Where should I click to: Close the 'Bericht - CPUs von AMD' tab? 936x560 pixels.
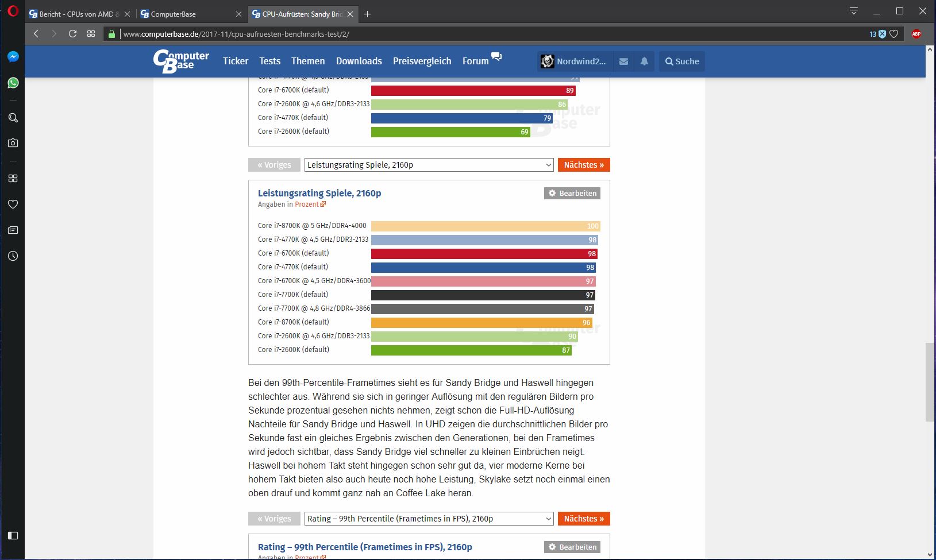pyautogui.click(x=127, y=14)
